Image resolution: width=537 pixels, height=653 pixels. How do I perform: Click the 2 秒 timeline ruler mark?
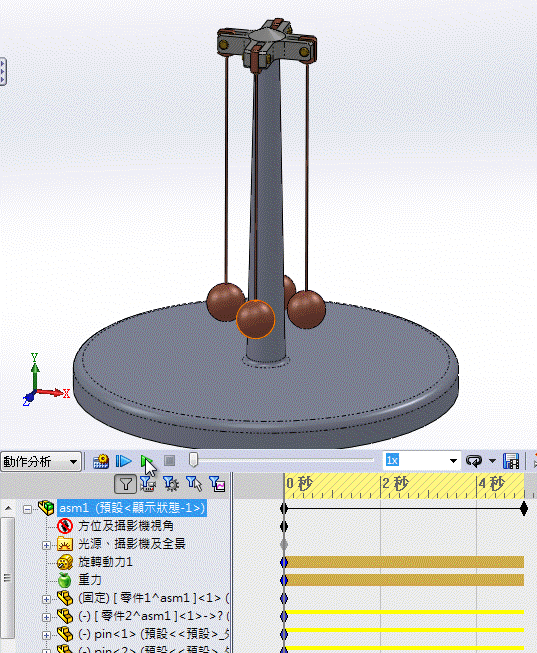coord(395,484)
